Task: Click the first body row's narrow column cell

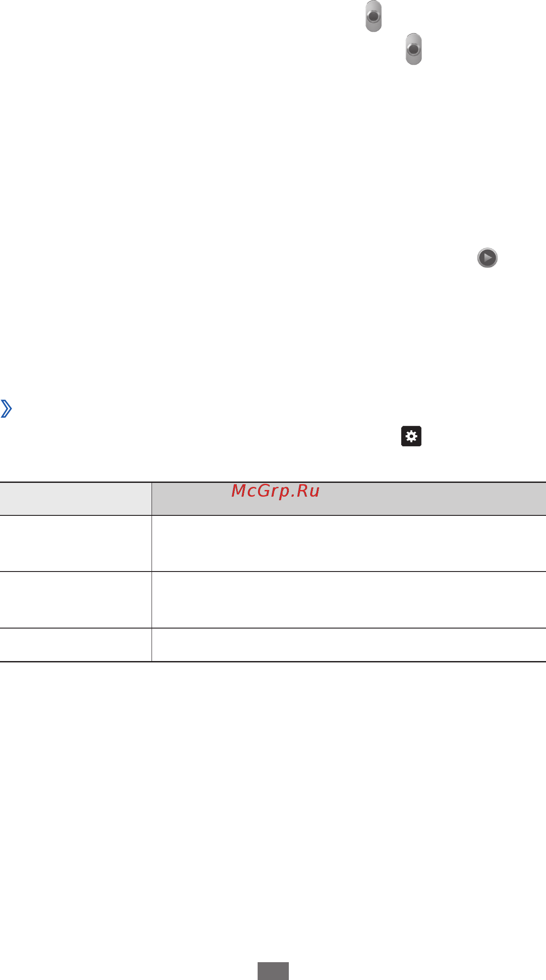Action: point(76,543)
